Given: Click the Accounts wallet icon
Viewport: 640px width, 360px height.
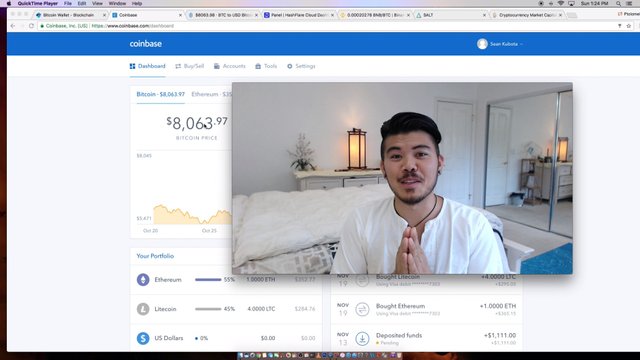Looking at the screenshot, I should pyautogui.click(x=217, y=66).
